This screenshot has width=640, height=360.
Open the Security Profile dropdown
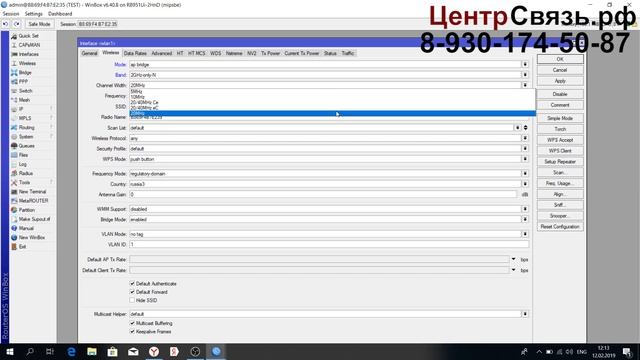(x=525, y=149)
